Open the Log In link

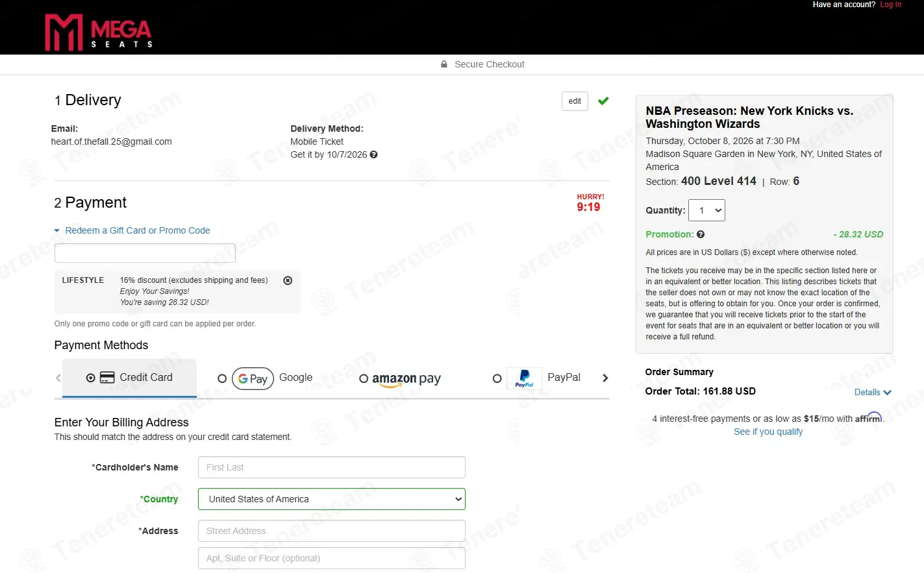tap(891, 5)
